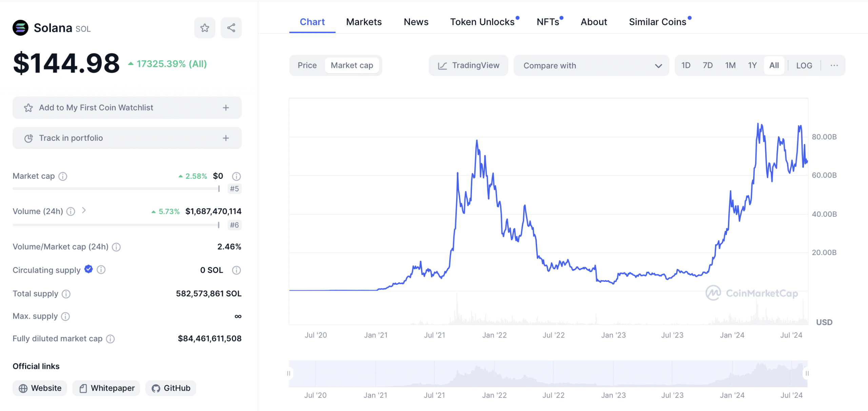The height and width of the screenshot is (411, 868).
Task: Select All time range
Action: pos(774,65)
